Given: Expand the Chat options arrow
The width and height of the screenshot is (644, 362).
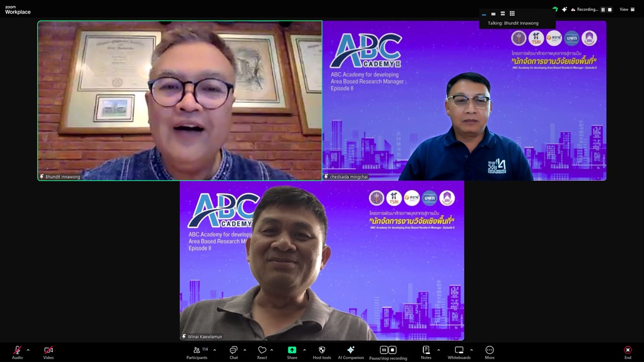Looking at the screenshot, I should 245,350.
